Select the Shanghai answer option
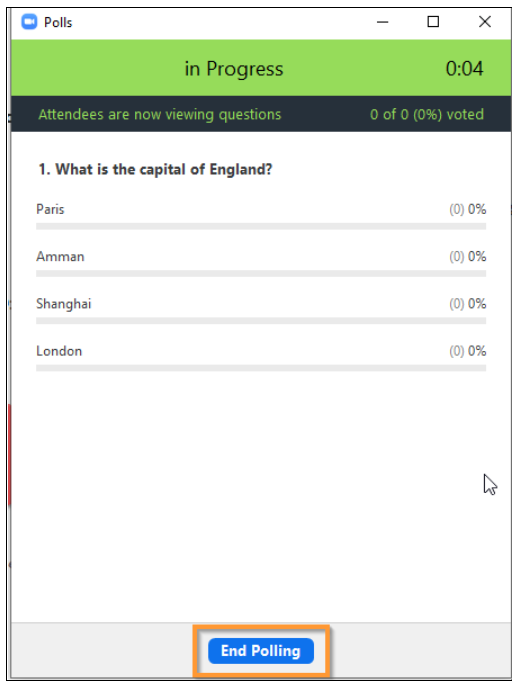The width and height of the screenshot is (517, 685). click(x=64, y=304)
